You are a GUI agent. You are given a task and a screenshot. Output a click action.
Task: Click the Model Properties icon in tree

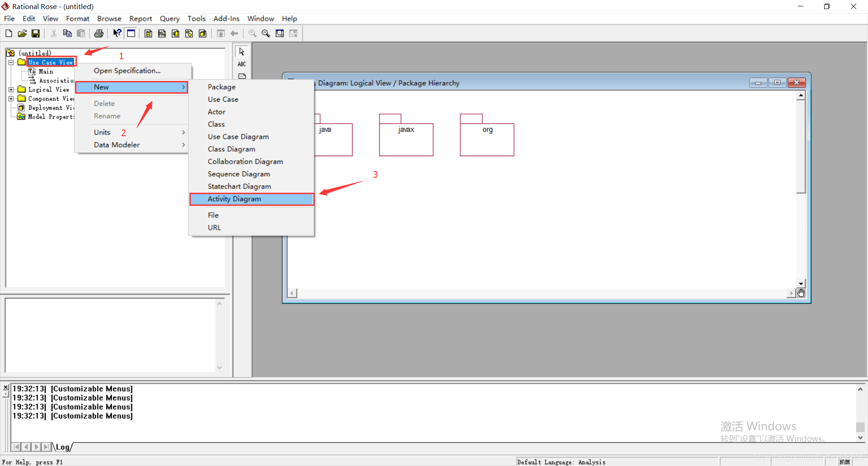21,117
